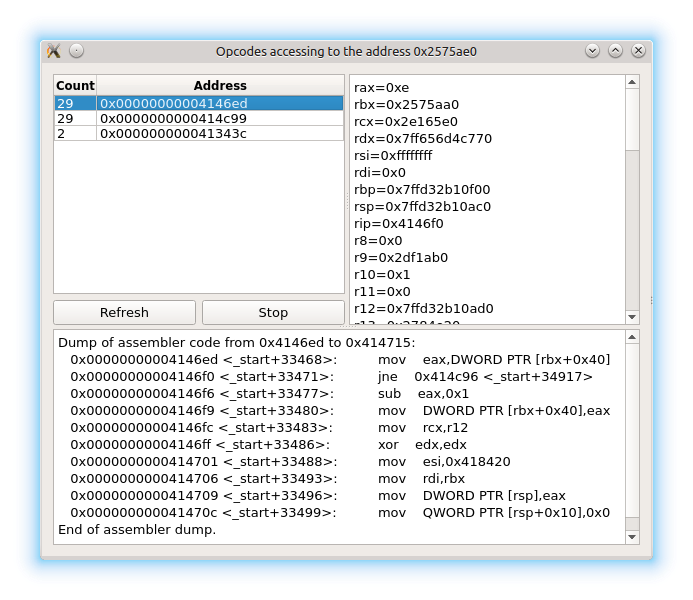Click the mov rdi,rbx instruction line
This screenshot has width=693, height=600.
[x=267, y=478]
